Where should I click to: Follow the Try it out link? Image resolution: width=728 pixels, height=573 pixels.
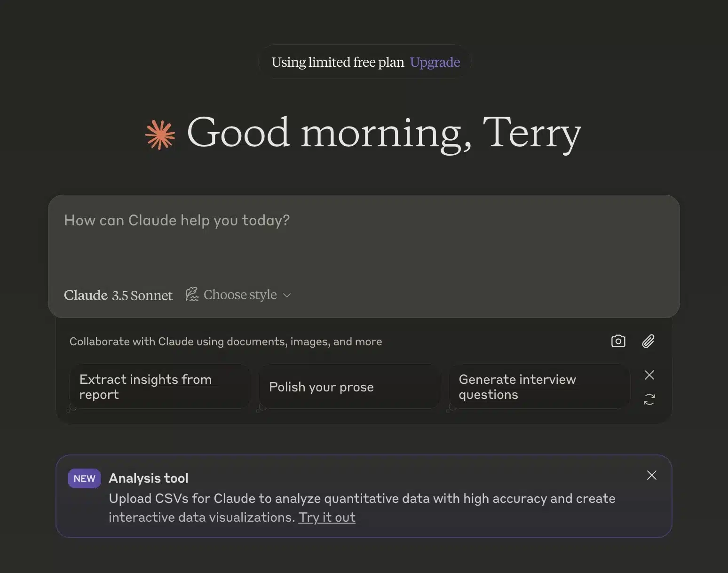pos(327,517)
